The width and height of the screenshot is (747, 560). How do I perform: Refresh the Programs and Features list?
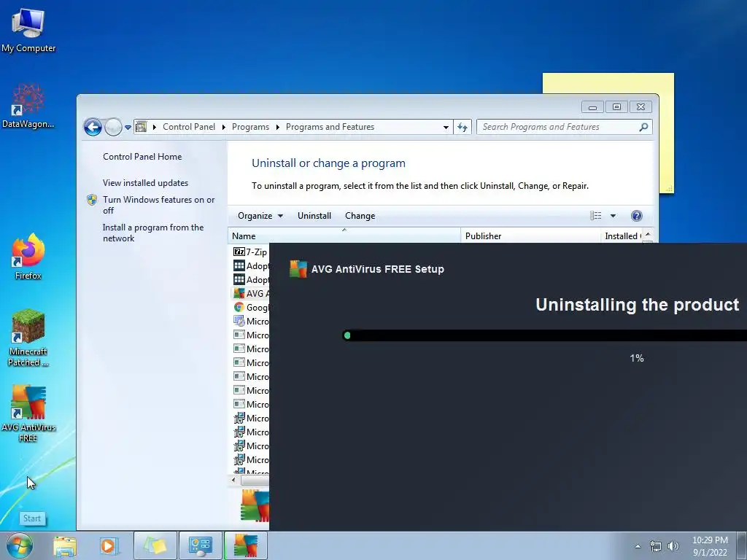[462, 127]
